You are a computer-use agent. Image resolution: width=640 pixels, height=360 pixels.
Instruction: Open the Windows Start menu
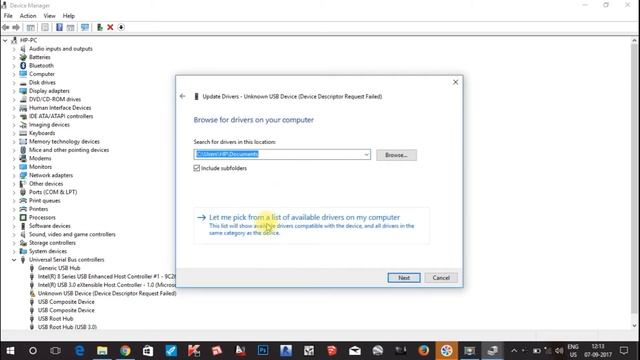point(10,351)
